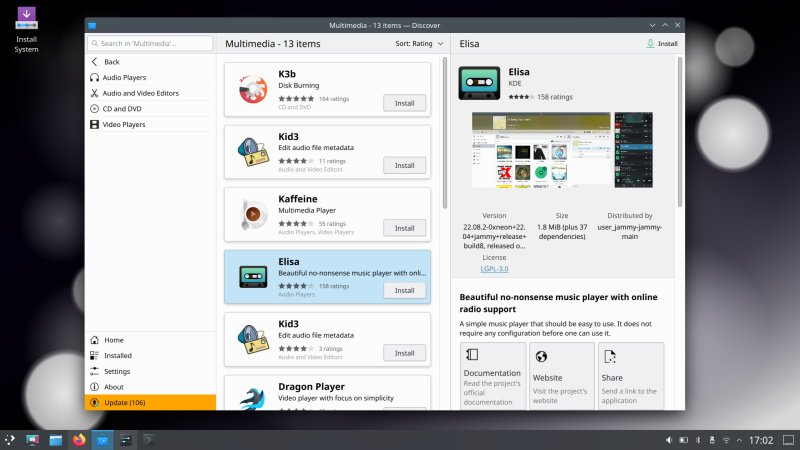
Task: Click the Installed list icon
Action: tap(94, 356)
